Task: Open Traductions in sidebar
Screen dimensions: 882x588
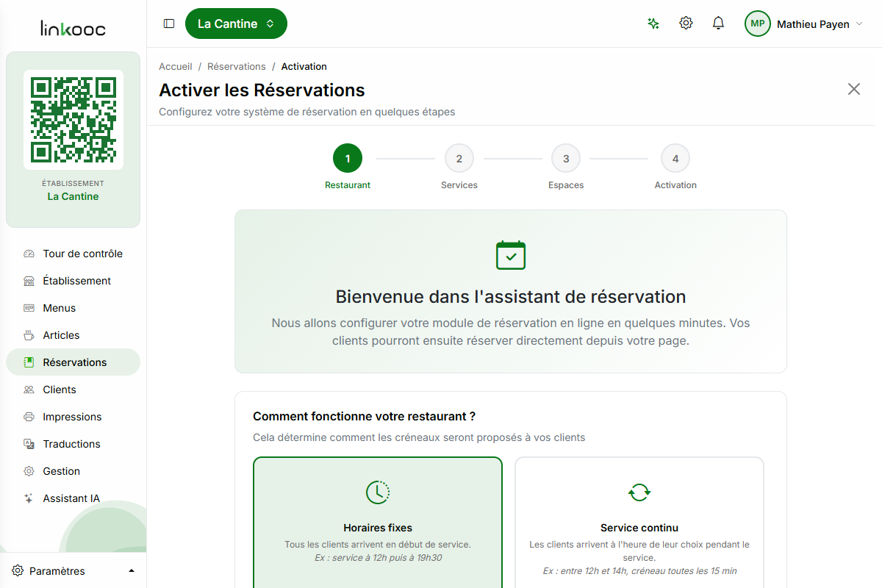Action: click(73, 444)
